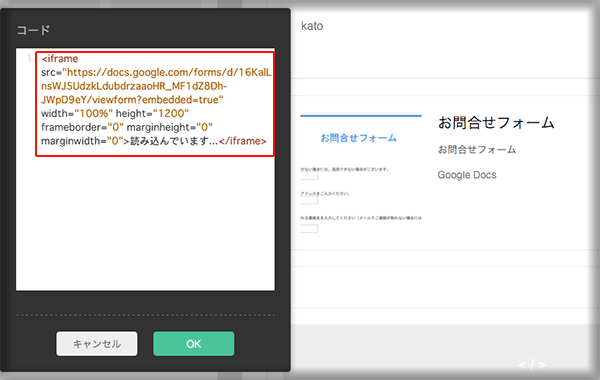Click the gray お問合せフォーム subtitle
Screen dimensions: 600x380
pos(477,150)
